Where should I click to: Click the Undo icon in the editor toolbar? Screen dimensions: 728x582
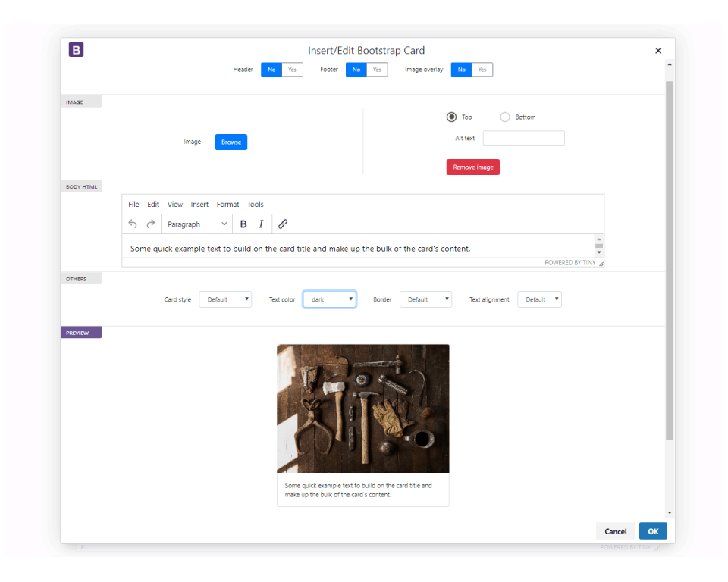(x=132, y=224)
